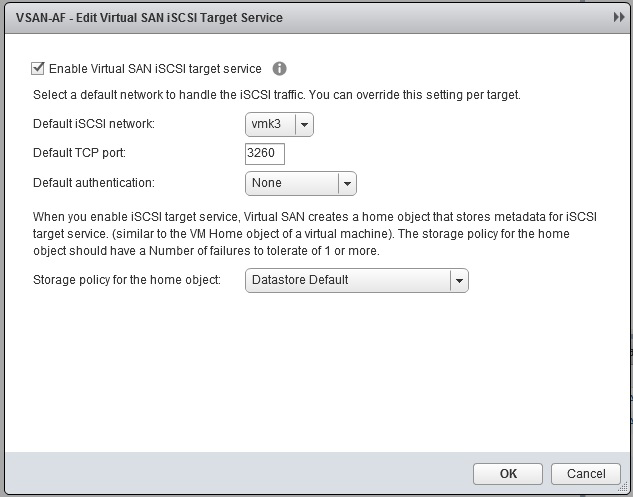The image size is (633, 497).
Task: Click the double-arrow icon in the dialog title bar
Action: [x=619, y=18]
